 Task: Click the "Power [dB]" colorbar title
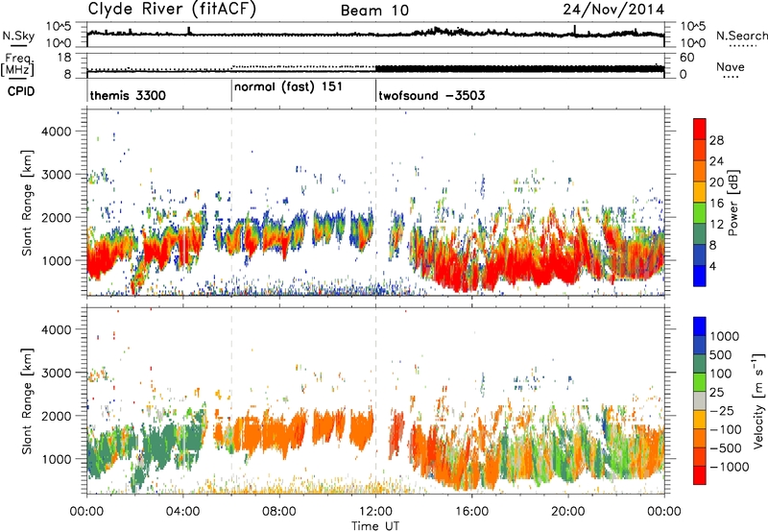(x=732, y=203)
